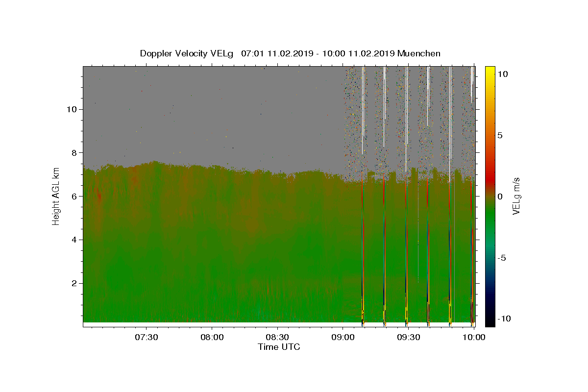588x392 pixels.
Task: Click the 10:00 time axis label
Action: 474,338
